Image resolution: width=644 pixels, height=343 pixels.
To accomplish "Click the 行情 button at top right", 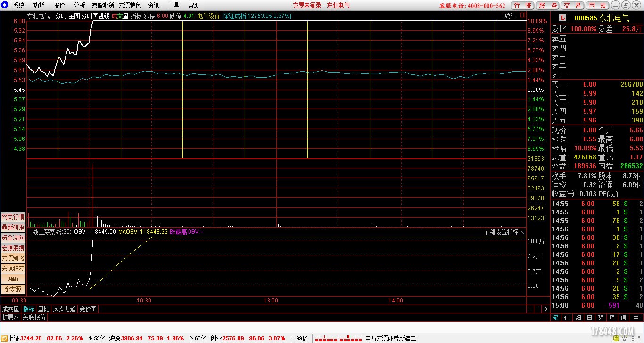I will 522,6.
